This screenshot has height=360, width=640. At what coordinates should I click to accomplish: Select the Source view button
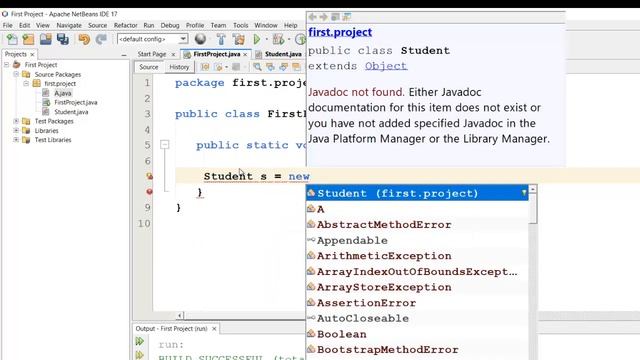pyautogui.click(x=149, y=67)
